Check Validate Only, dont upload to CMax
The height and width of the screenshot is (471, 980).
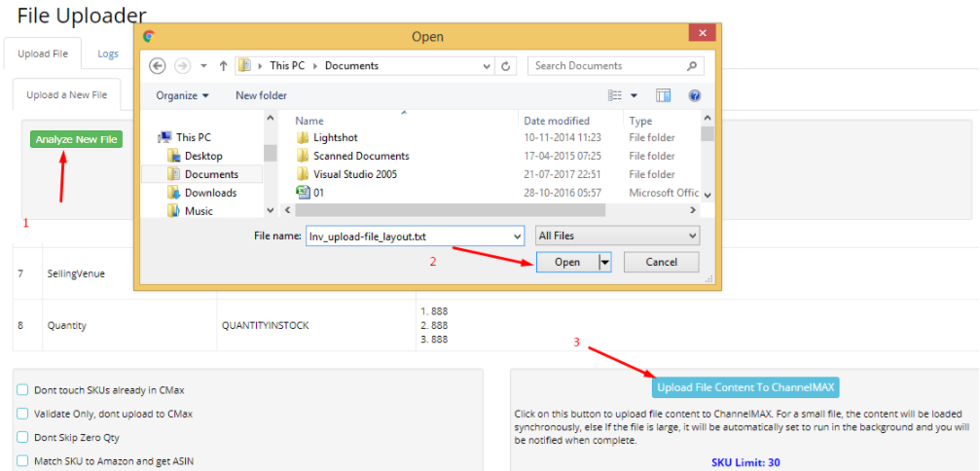click(x=22, y=414)
